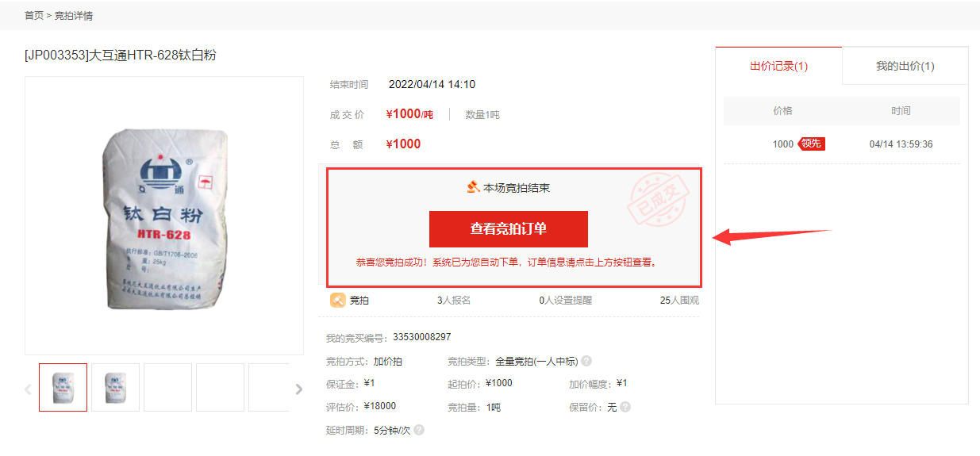
Task: Click the bid record price 1000
Action: click(782, 144)
